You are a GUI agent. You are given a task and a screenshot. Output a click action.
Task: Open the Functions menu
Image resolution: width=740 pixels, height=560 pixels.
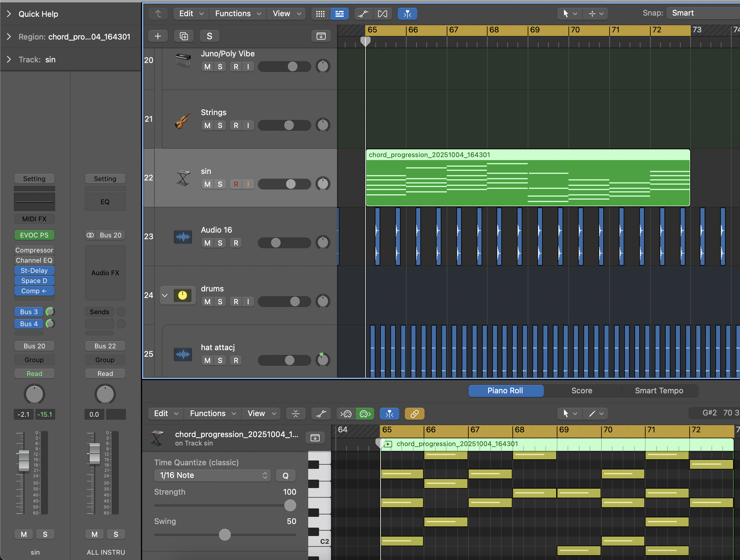pyautogui.click(x=233, y=14)
